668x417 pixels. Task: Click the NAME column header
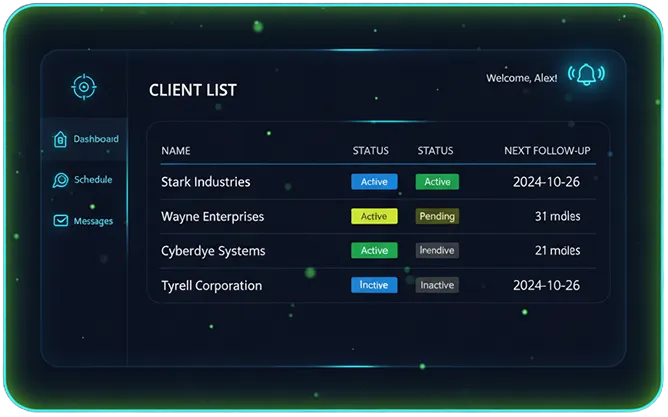[x=175, y=151]
